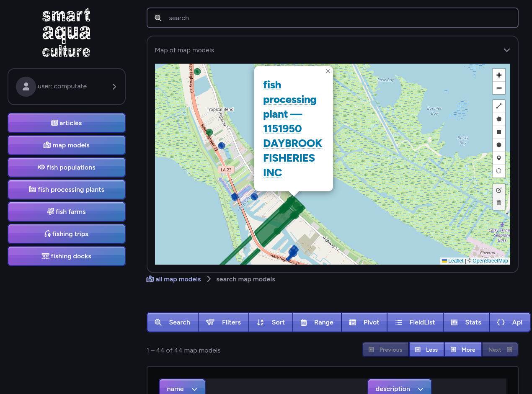
Task: Click inside the search input field
Action: point(332,18)
